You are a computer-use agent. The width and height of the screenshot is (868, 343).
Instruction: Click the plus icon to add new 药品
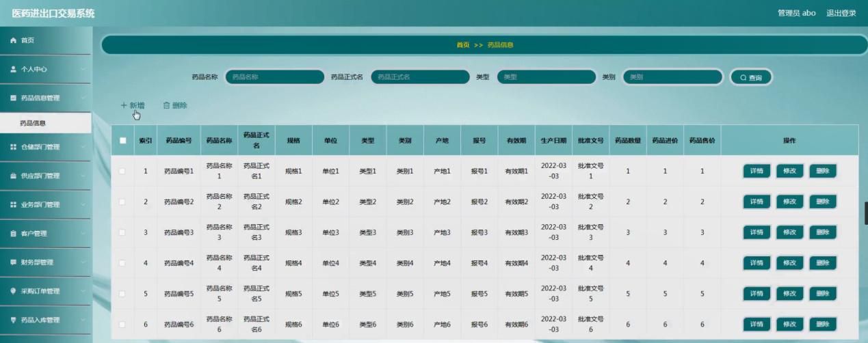(x=124, y=105)
